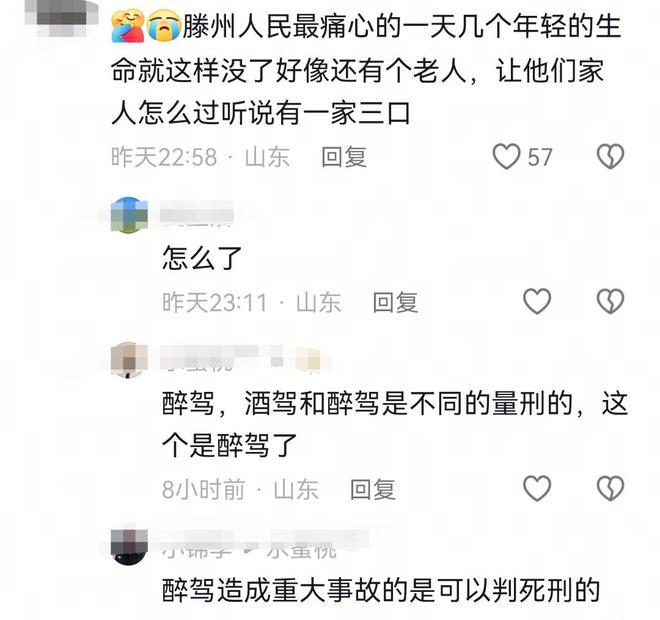Open avatar of the 判死刑 commenter
Viewport: 660px width, 620px height.
[129, 547]
